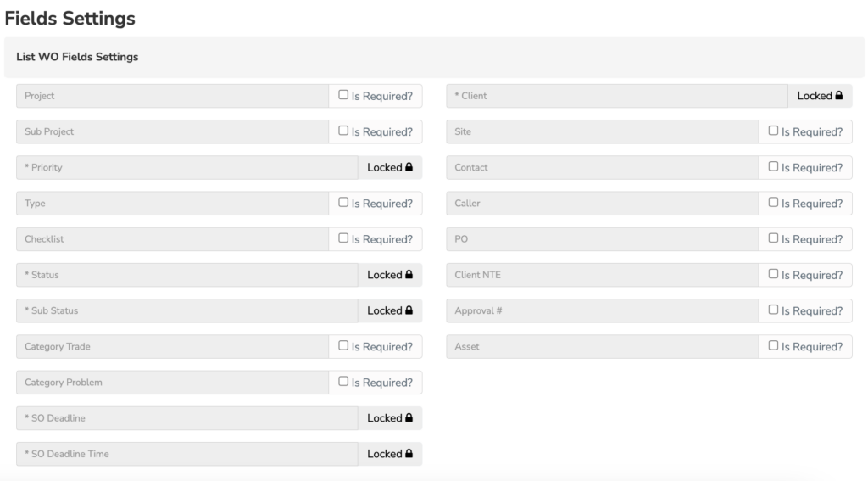
Task: Check Is Required for Site
Action: pyautogui.click(x=773, y=131)
